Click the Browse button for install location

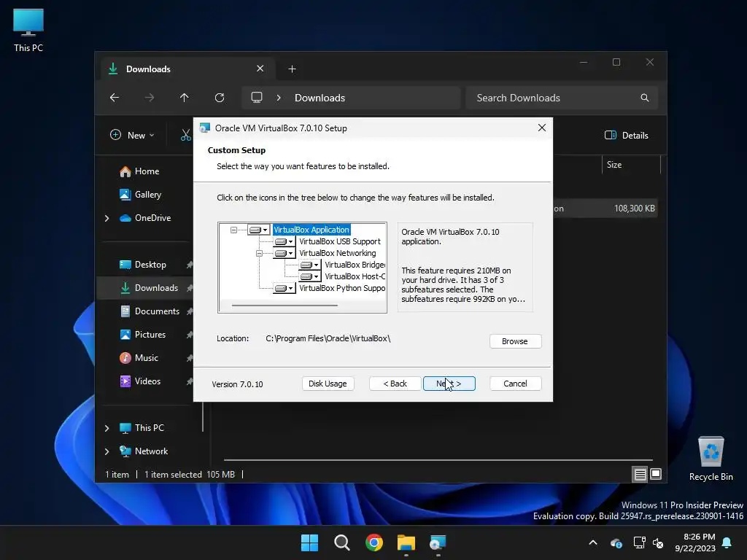(x=515, y=341)
